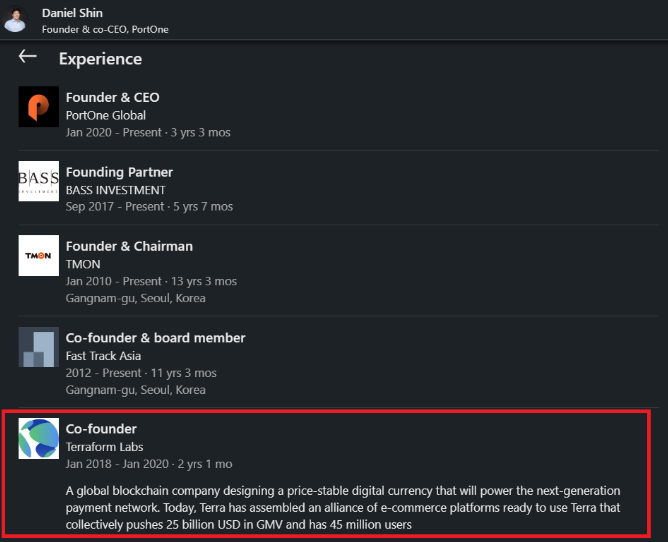
Task: Open the Terraform Labs company name
Action: pyautogui.click(x=106, y=447)
